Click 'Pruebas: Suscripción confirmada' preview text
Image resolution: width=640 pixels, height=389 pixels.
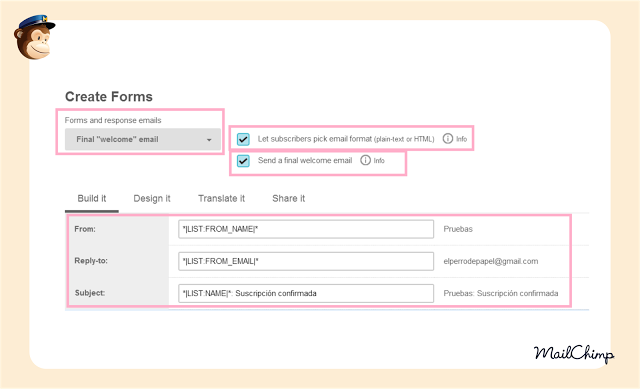point(501,293)
